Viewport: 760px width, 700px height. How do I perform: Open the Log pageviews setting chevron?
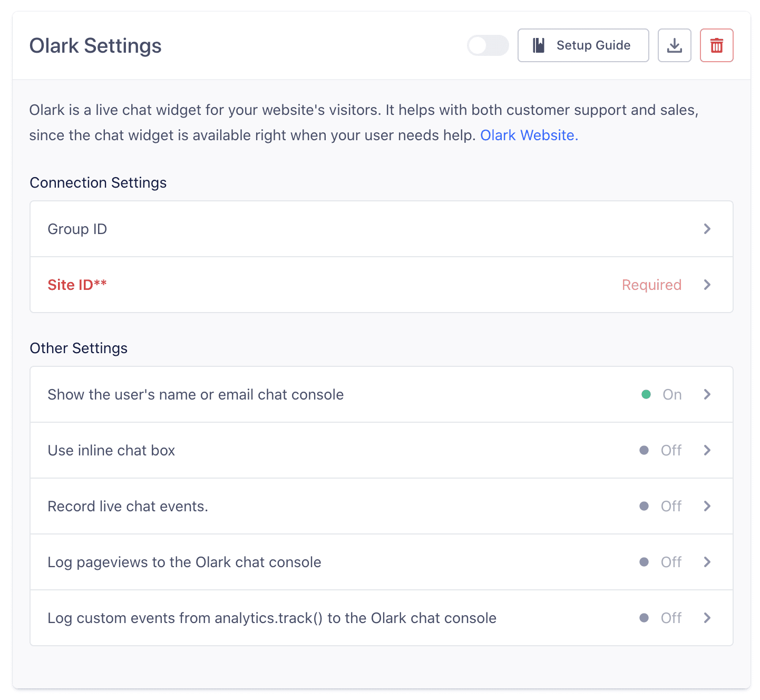pos(707,562)
